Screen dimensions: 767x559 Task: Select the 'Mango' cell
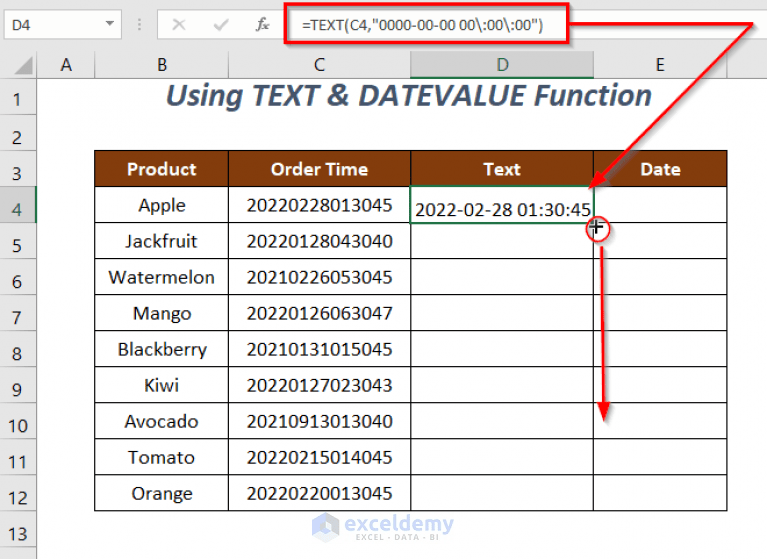[161, 313]
